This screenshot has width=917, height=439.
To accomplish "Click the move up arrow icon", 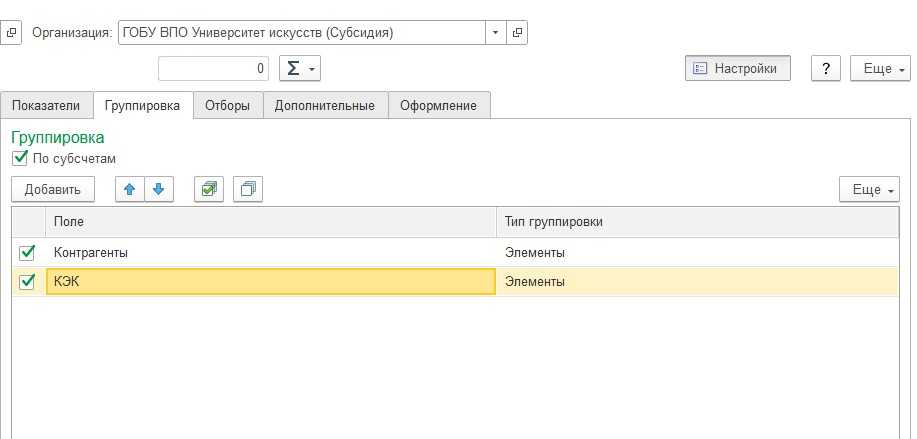I will (x=129, y=189).
